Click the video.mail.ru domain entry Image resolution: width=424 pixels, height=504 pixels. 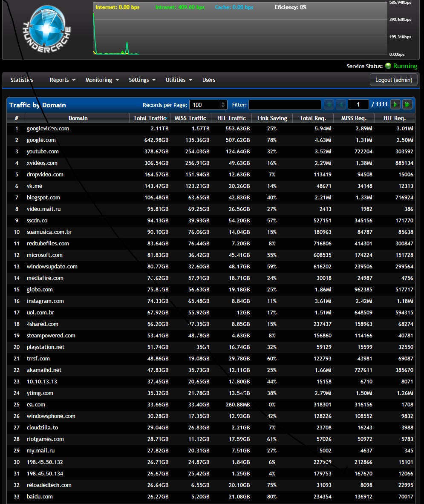click(x=43, y=209)
